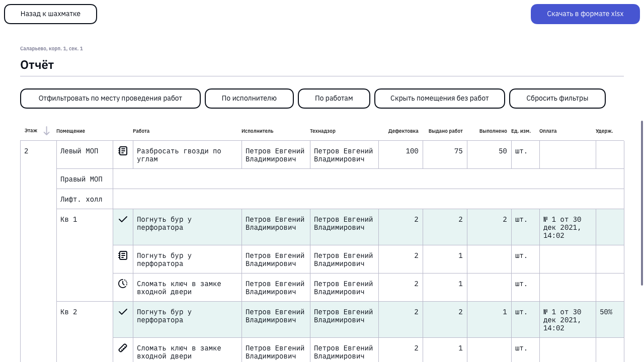Click the 50% Удерж. value
This screenshot has height=362, width=644.
click(606, 312)
